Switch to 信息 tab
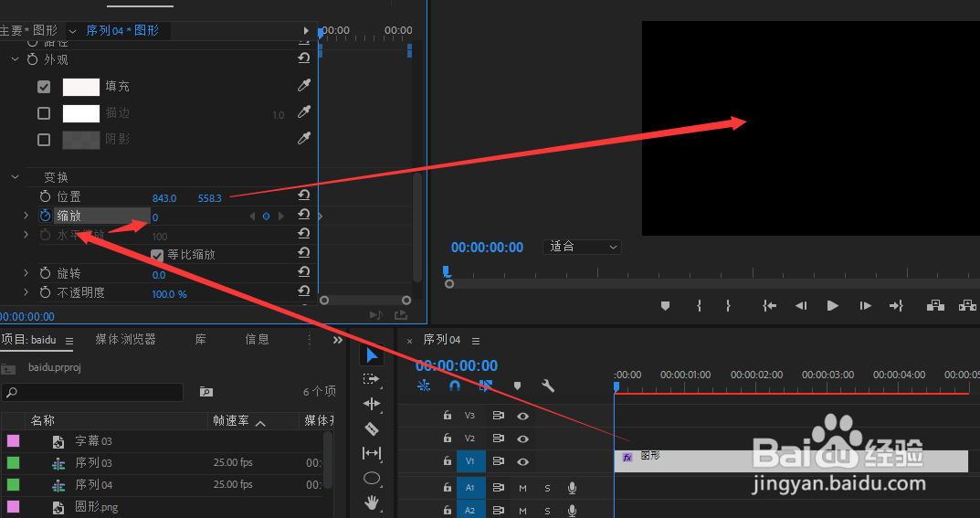 tap(257, 339)
